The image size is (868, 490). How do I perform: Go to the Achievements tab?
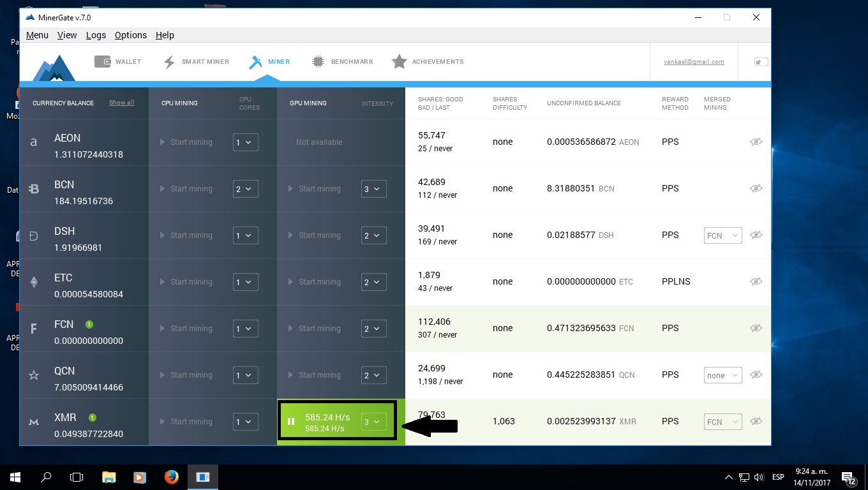428,62
